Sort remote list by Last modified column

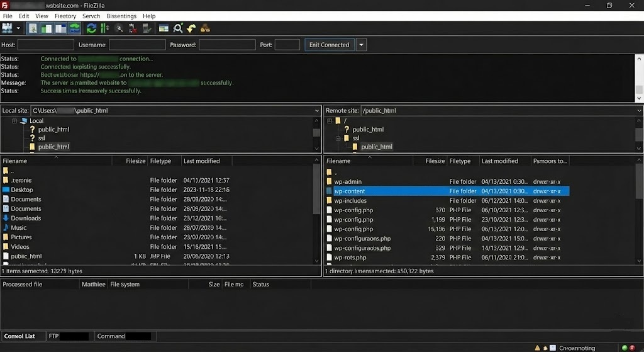point(505,161)
